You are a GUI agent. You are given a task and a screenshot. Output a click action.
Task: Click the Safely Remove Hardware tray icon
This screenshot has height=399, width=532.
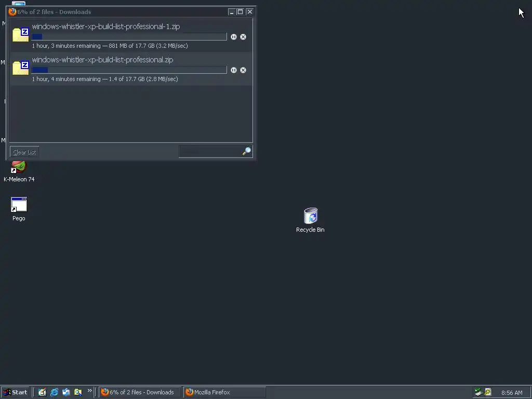tap(478, 392)
